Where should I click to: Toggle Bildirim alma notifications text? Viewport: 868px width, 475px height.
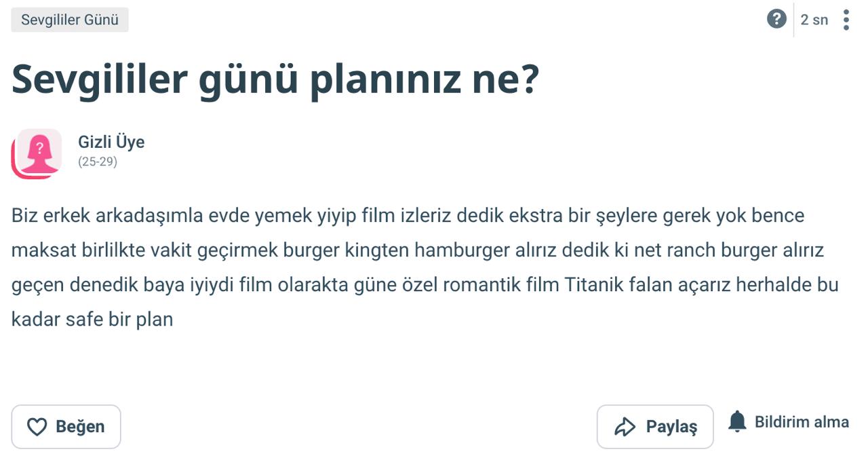click(802, 422)
